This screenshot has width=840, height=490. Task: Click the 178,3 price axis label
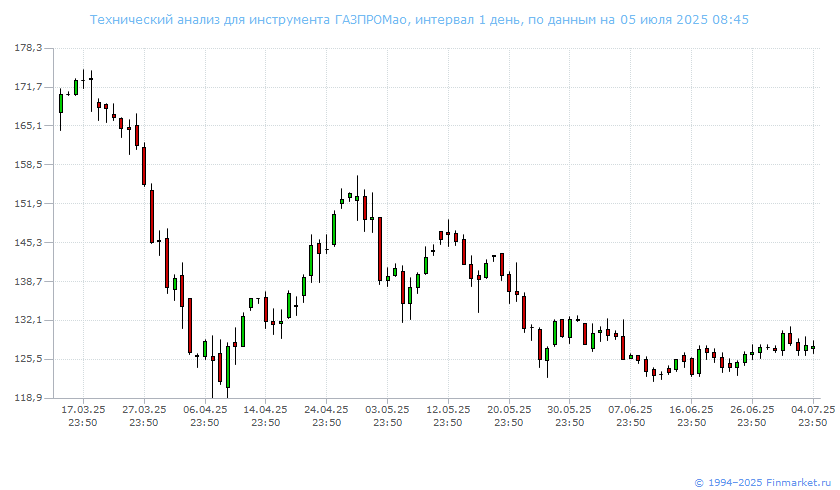(x=28, y=48)
